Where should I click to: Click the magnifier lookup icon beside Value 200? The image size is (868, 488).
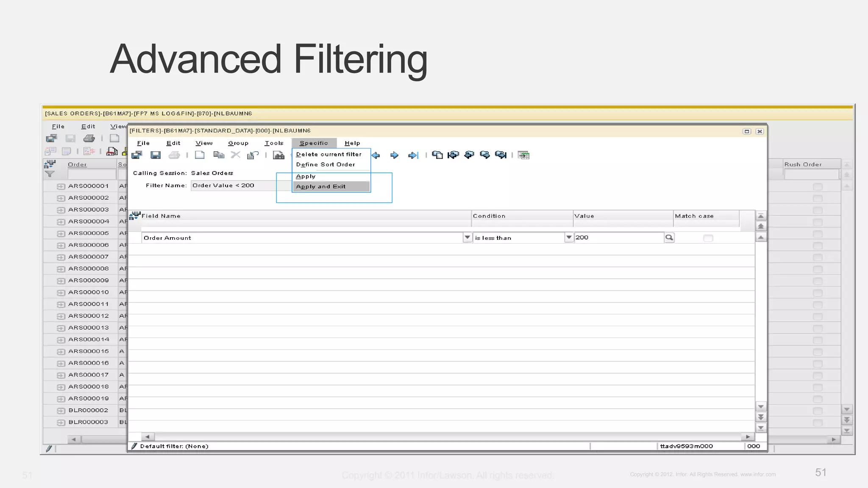[x=669, y=238]
